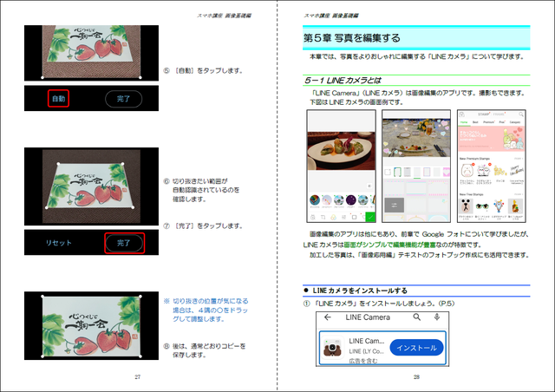This screenshot has height=392, width=555.
Task: Click the crop icon in editor bottom toolbar
Action: point(323,217)
